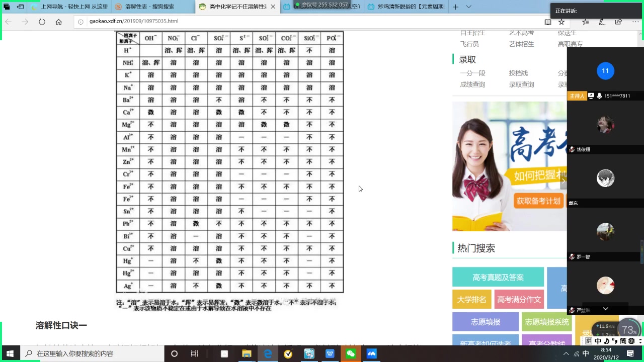Screen dimensions: 644x362
Task: Click the 高考 advertisement banner image
Action: pos(509,166)
